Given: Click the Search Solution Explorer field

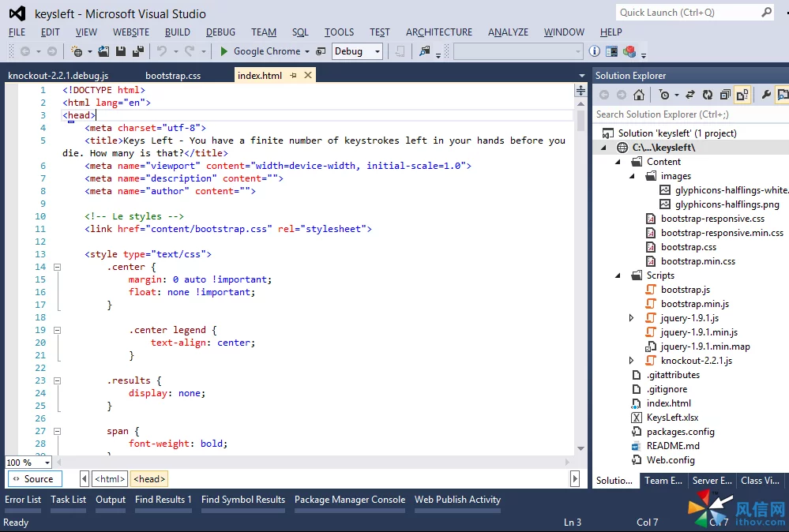Looking at the screenshot, I should coord(691,114).
